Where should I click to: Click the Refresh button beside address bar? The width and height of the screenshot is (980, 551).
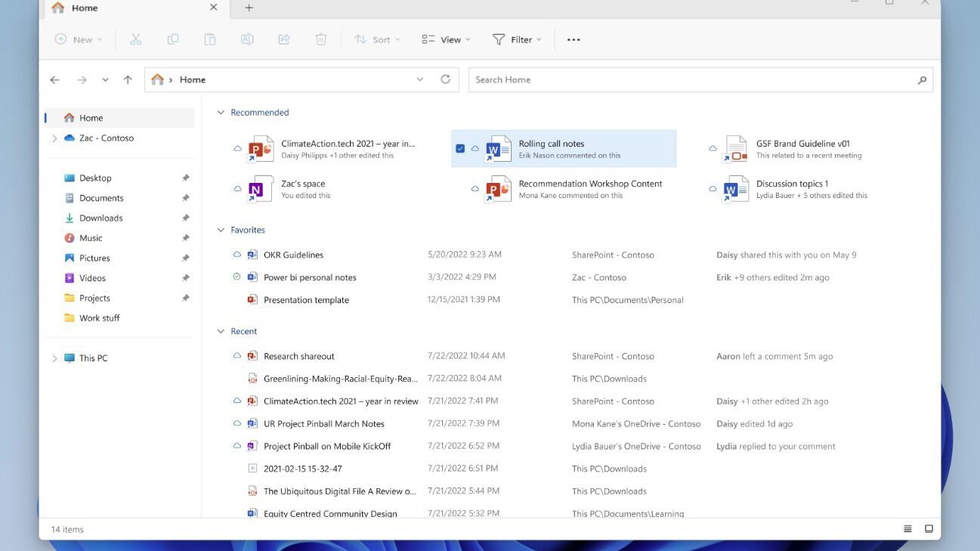click(x=445, y=79)
